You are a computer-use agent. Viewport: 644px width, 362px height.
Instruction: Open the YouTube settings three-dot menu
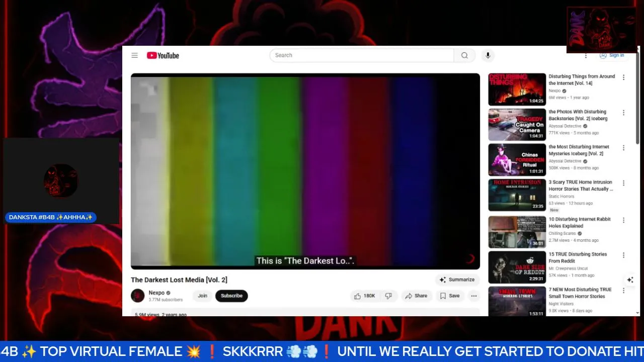(586, 55)
